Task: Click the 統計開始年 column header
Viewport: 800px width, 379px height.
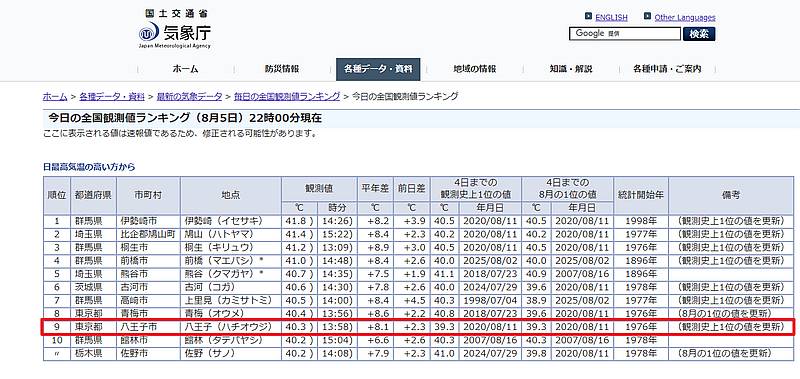Action: pyautogui.click(x=641, y=195)
